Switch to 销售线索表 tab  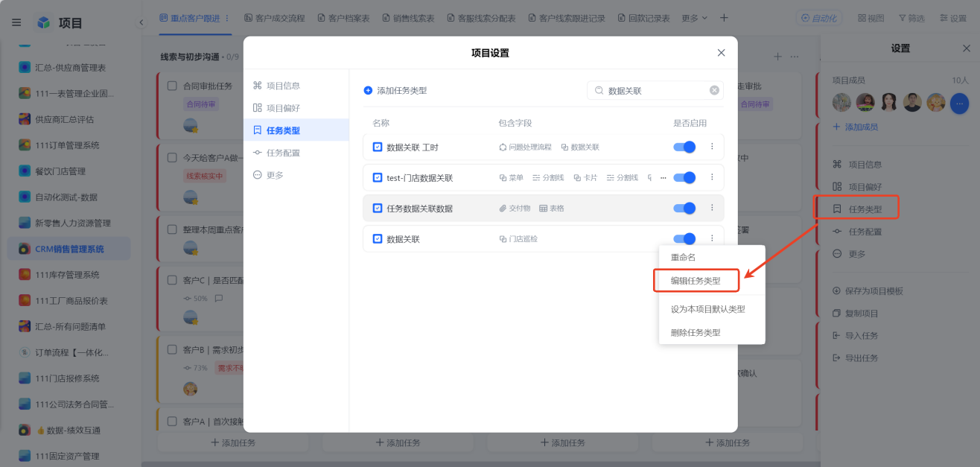[x=408, y=18]
